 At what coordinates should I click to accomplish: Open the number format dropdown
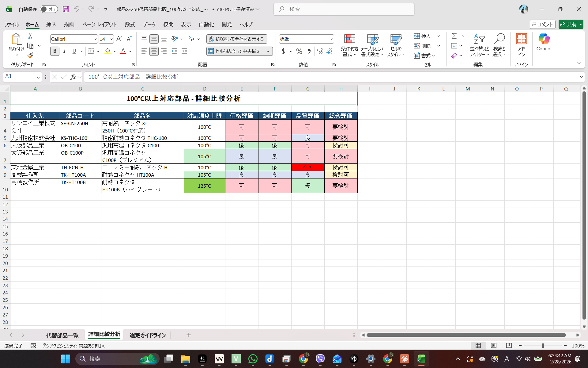pos(331,39)
